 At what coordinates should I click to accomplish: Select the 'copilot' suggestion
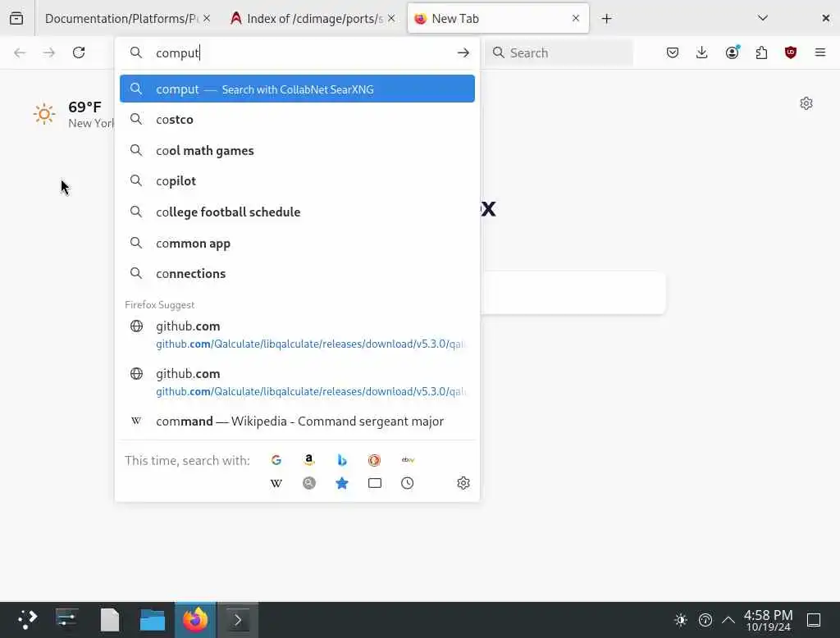tap(297, 181)
